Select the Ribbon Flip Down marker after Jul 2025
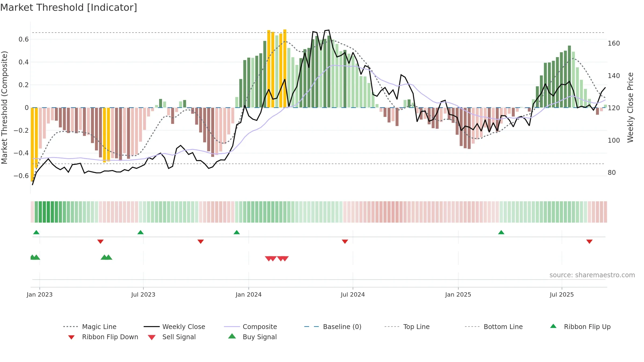644x362 pixels. 589,242
